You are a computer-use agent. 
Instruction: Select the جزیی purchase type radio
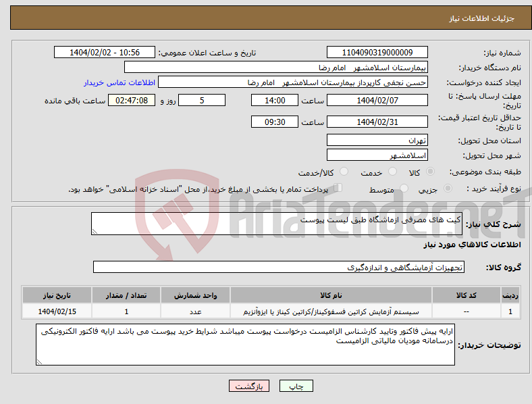(448, 188)
